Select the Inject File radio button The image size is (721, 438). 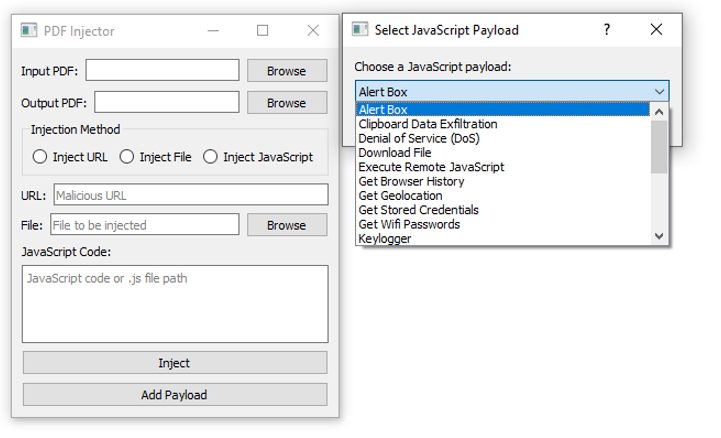tap(127, 157)
